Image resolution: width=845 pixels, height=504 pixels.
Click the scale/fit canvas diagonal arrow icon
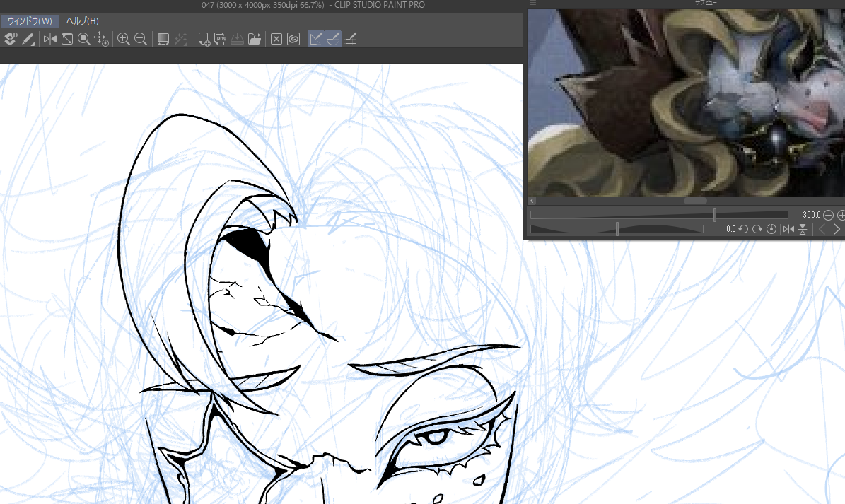[x=67, y=39]
